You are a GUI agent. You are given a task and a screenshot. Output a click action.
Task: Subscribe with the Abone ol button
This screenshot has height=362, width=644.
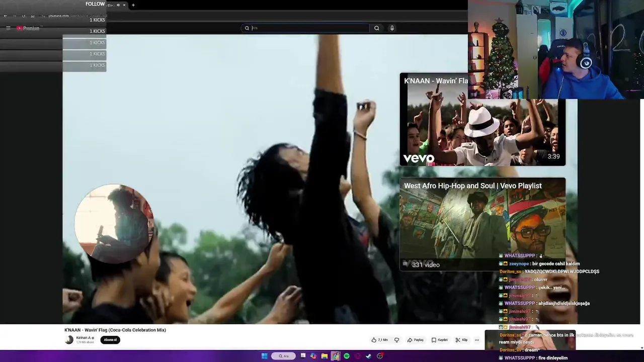point(110,340)
